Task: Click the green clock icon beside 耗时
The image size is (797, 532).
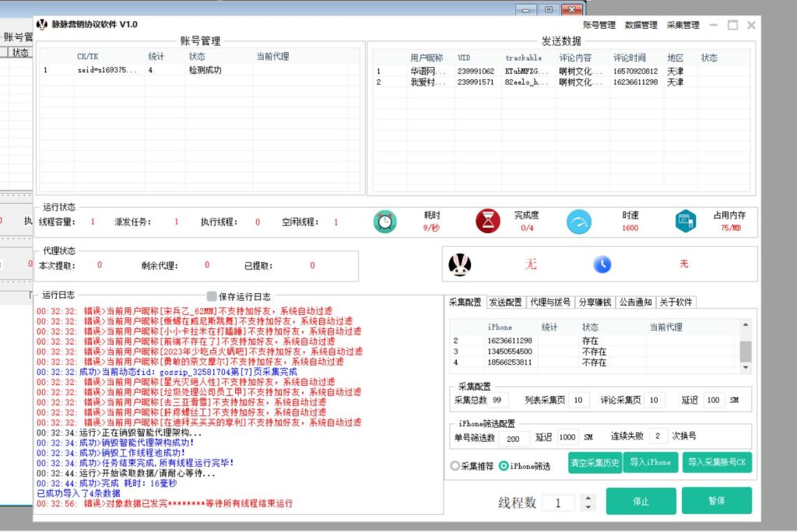Action: 384,220
